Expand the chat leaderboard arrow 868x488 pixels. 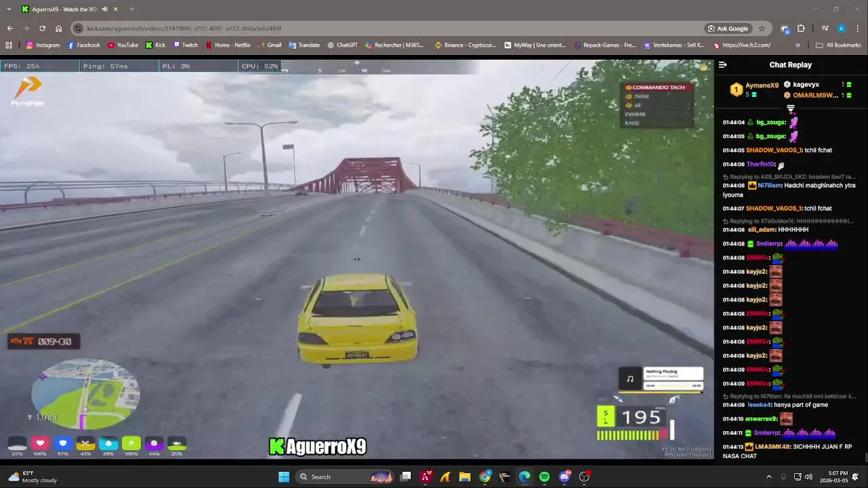[791, 108]
